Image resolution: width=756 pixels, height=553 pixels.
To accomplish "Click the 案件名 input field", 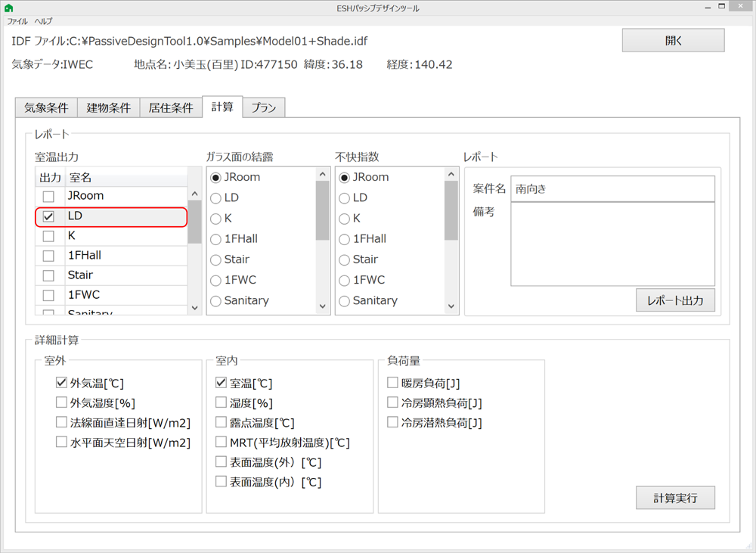I will [612, 188].
